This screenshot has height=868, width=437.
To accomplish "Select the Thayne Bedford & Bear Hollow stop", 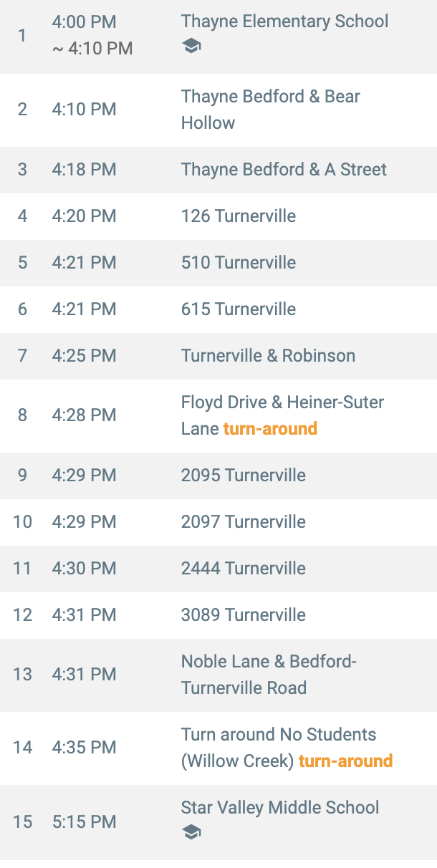I will coord(270,109).
